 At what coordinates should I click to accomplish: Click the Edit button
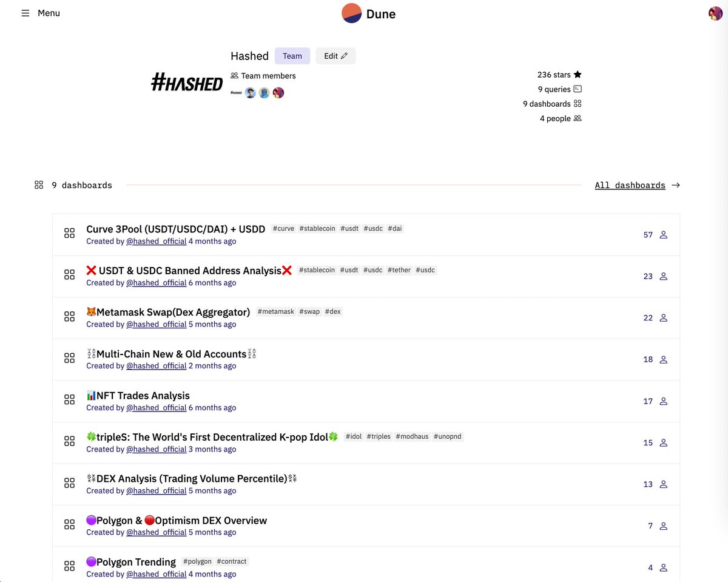tap(335, 56)
